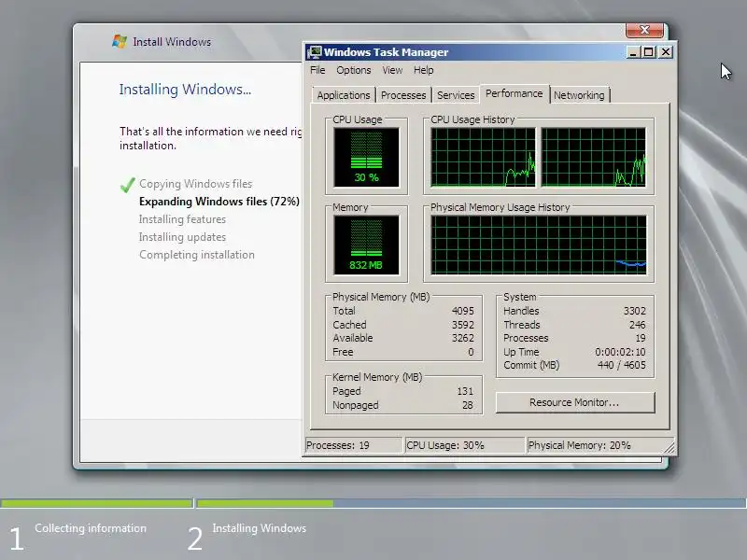The width and height of the screenshot is (747, 560).
Task: Minimize the Windows Task Manager window
Action: coord(633,52)
